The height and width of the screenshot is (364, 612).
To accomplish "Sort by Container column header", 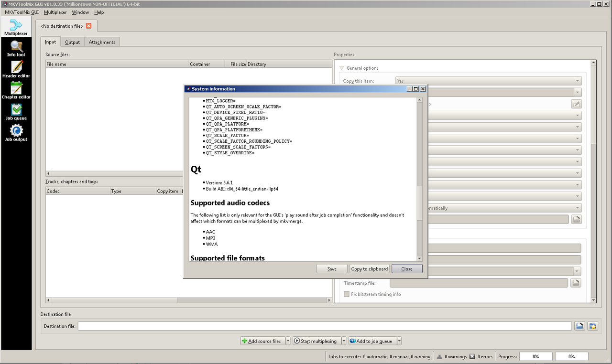I will 207,64.
